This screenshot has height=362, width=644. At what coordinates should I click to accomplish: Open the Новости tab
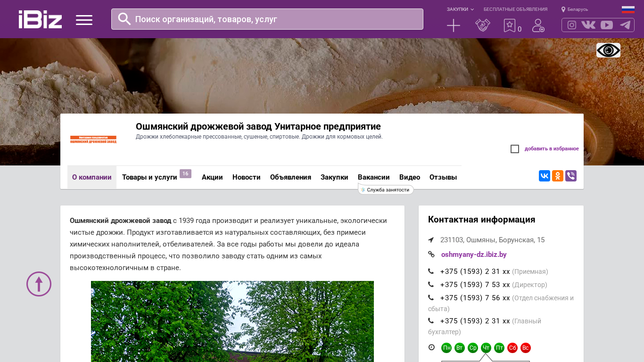pos(247,177)
